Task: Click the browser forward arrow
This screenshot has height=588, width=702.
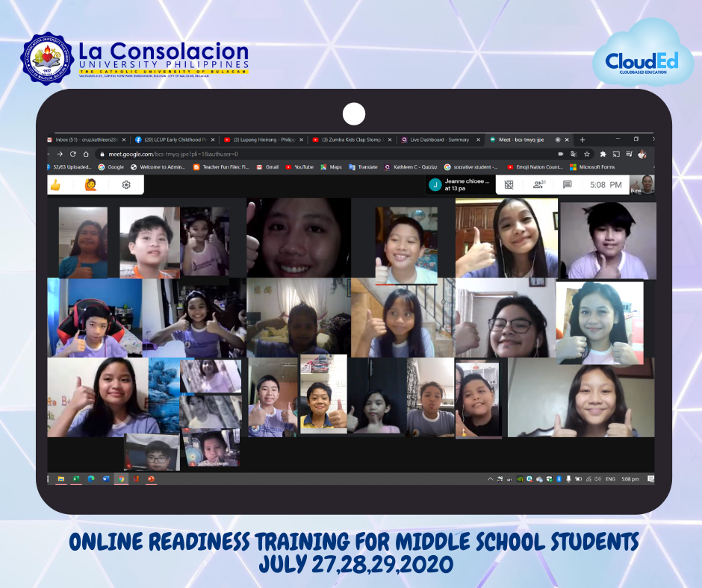Action: [x=60, y=154]
